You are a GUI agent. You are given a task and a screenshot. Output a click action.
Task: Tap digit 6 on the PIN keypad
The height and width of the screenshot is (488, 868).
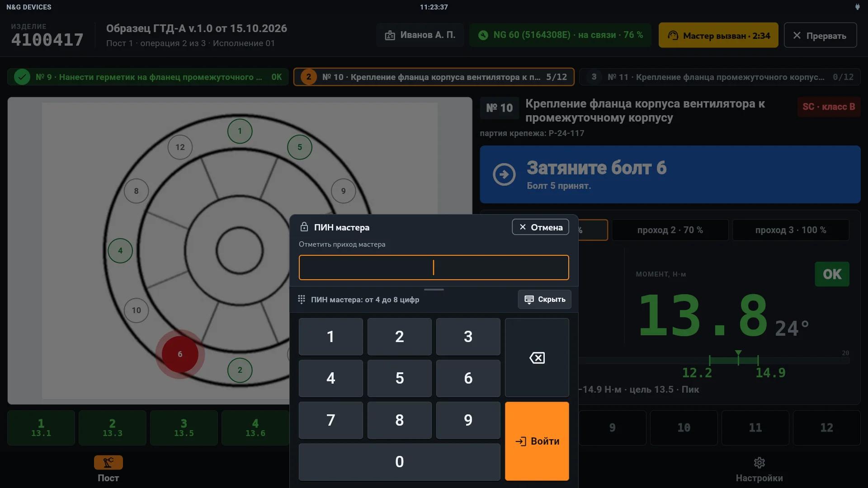[x=468, y=378]
